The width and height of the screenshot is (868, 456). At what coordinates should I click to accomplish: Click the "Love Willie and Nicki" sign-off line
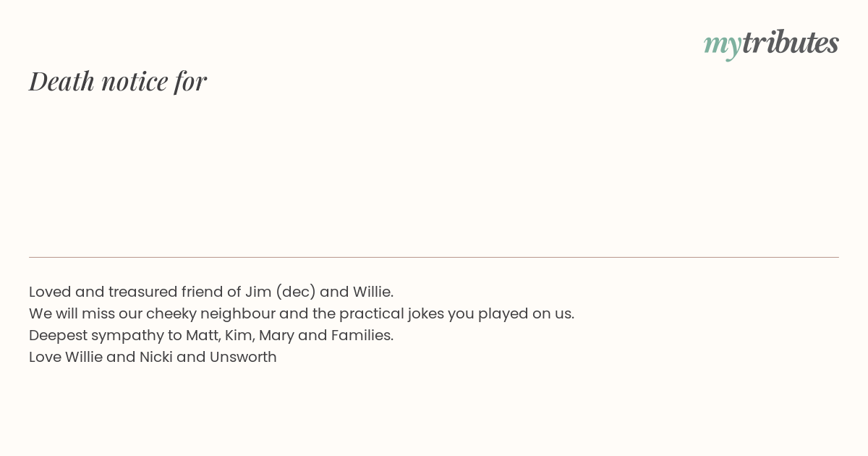[153, 357]
